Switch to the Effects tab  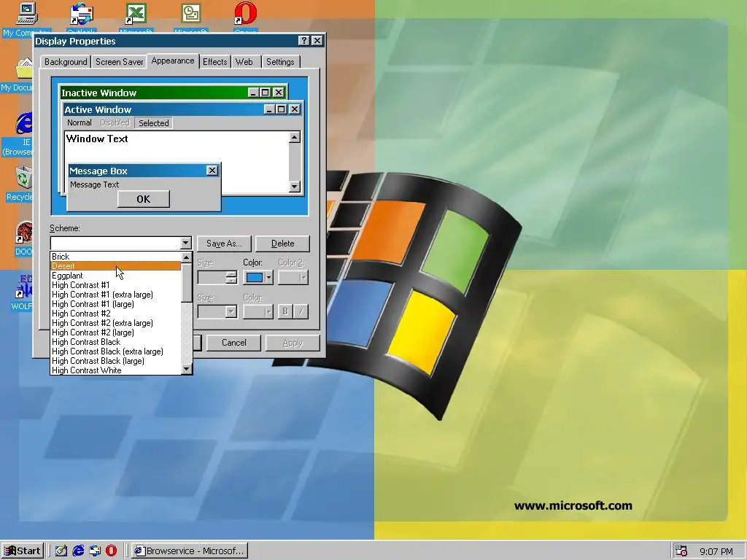coord(215,62)
